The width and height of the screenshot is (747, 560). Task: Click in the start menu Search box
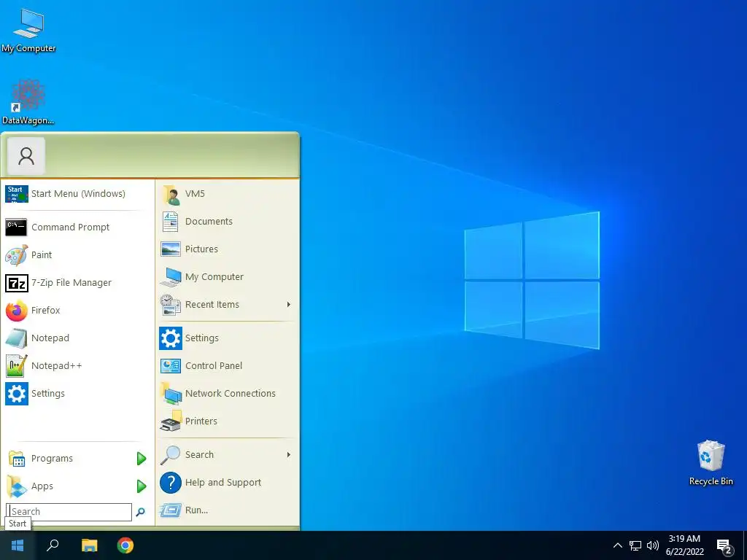point(69,512)
